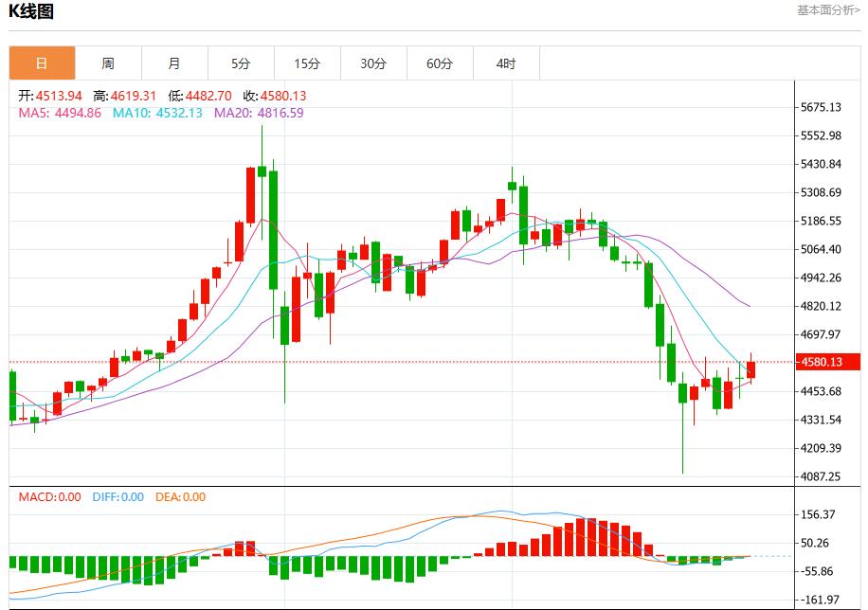Switch to the 15分 interval tab
The image size is (868, 610).
(x=307, y=63)
